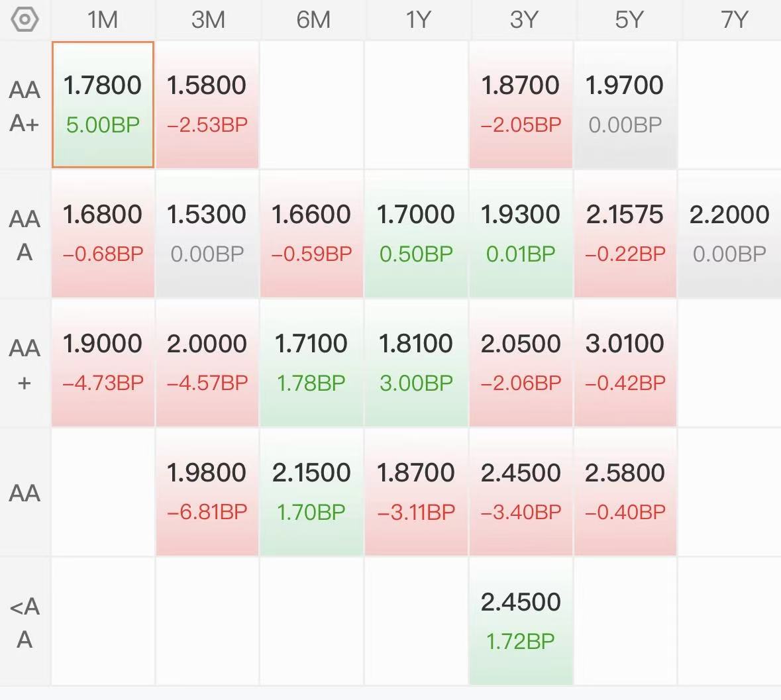The width and height of the screenshot is (781, 700).
Task: Open AAA+ 5Y cell showing 1.9700
Action: pyautogui.click(x=625, y=105)
